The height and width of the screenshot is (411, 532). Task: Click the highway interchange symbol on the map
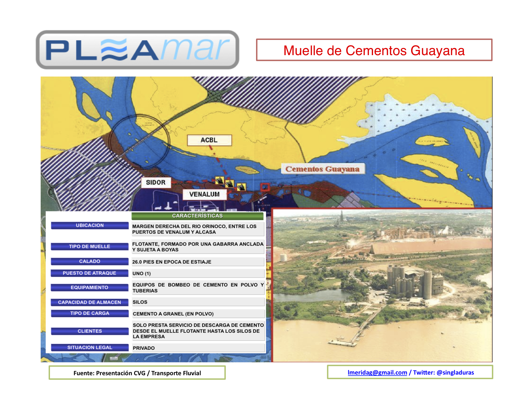click(x=214, y=95)
